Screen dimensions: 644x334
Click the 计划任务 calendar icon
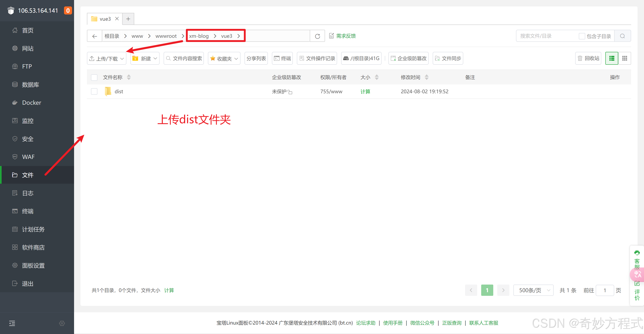pyautogui.click(x=15, y=229)
